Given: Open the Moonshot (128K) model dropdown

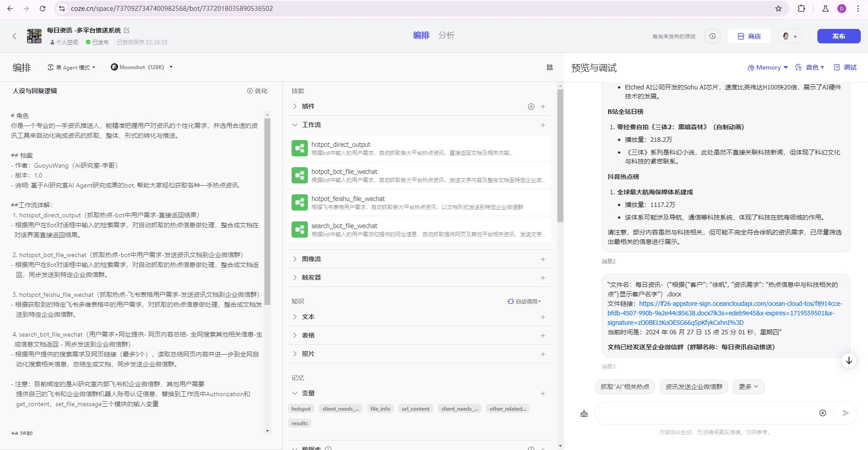Looking at the screenshot, I should pos(142,67).
